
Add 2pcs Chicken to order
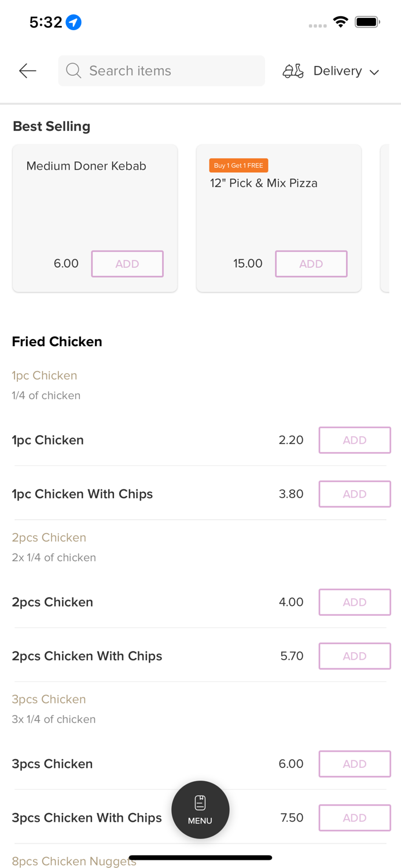pyautogui.click(x=355, y=602)
